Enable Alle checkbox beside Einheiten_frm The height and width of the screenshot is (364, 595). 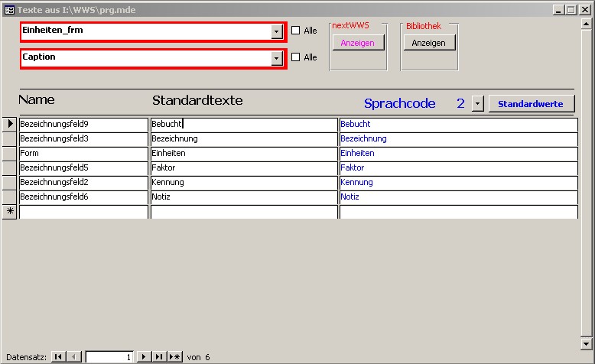click(x=296, y=31)
